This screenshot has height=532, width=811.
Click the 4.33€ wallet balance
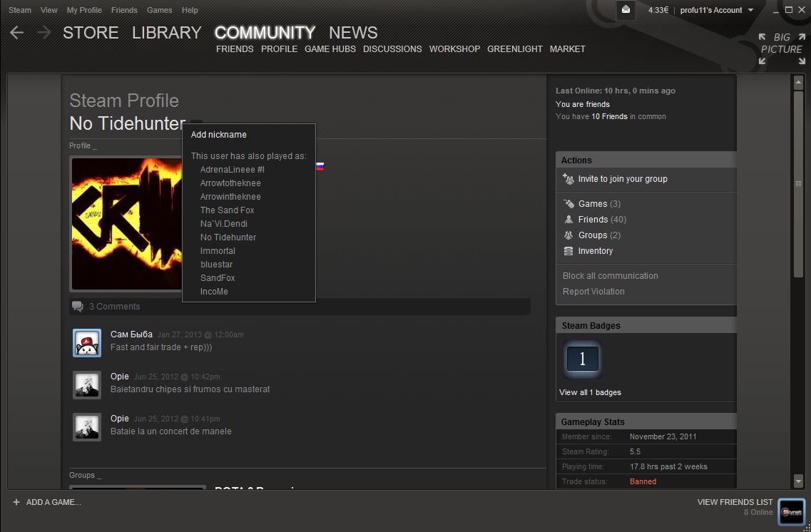point(658,10)
